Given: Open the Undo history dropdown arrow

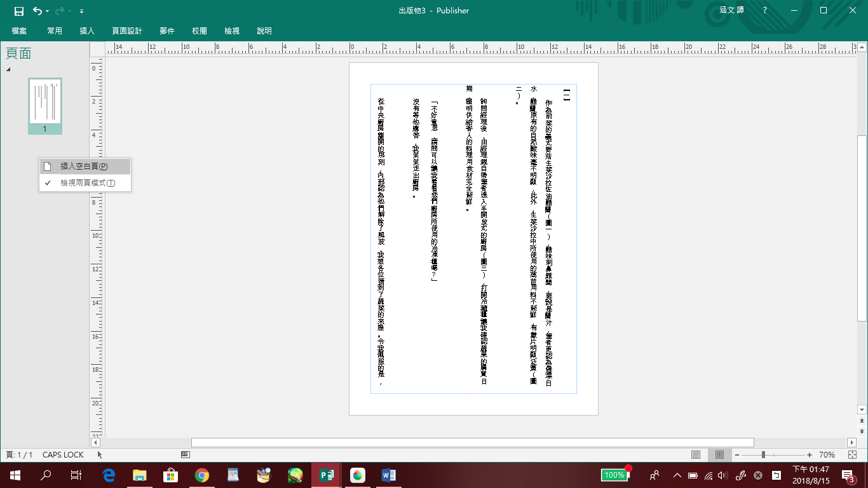Looking at the screenshot, I should click(x=48, y=11).
